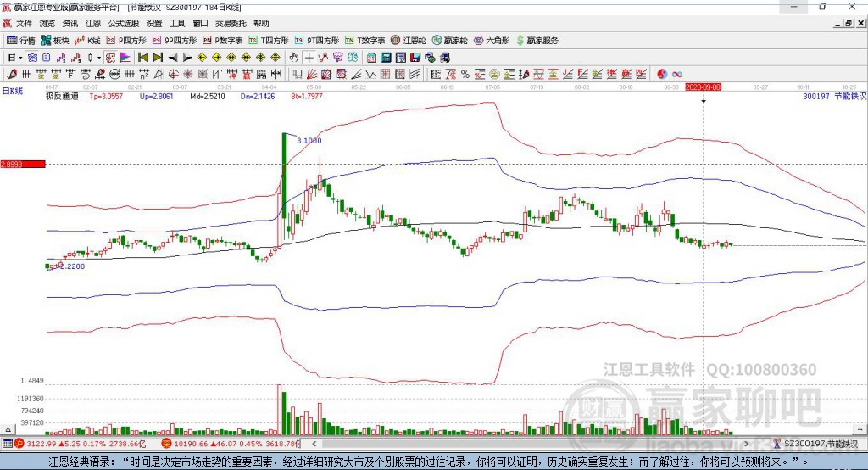Open the 六角形 hexagon tool

tap(492, 41)
